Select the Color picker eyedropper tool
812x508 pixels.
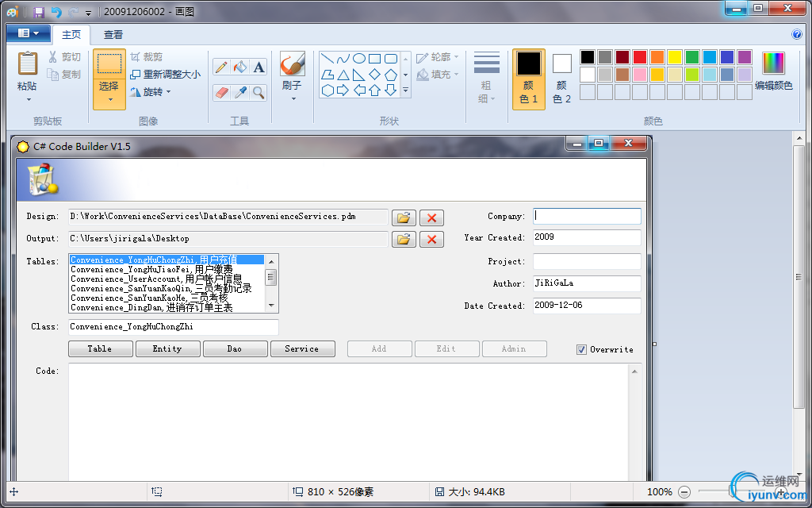(x=239, y=93)
